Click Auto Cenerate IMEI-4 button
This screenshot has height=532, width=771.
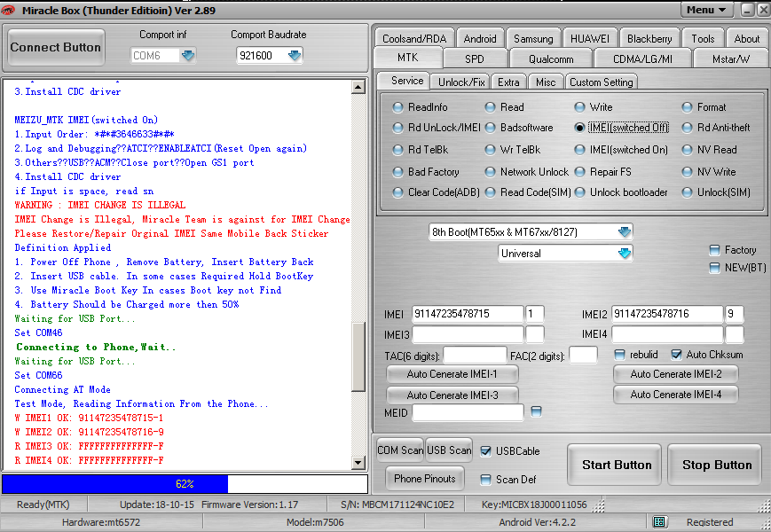click(x=675, y=395)
